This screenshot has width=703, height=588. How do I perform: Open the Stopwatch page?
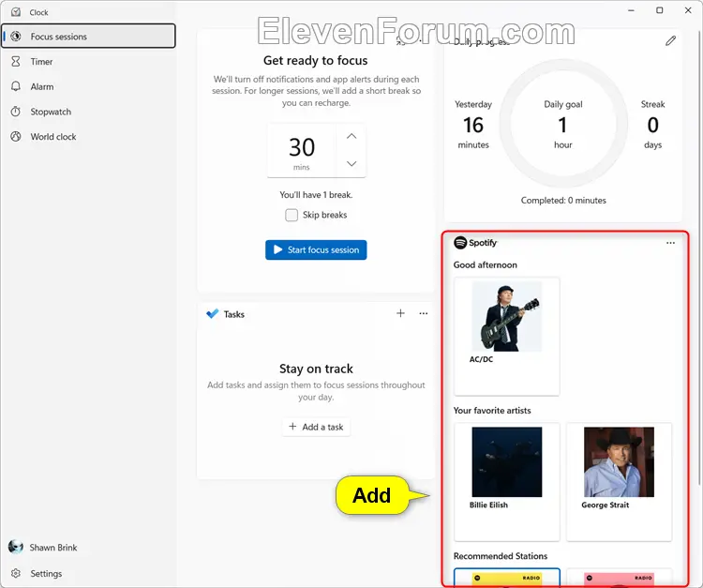pyautogui.click(x=88, y=112)
